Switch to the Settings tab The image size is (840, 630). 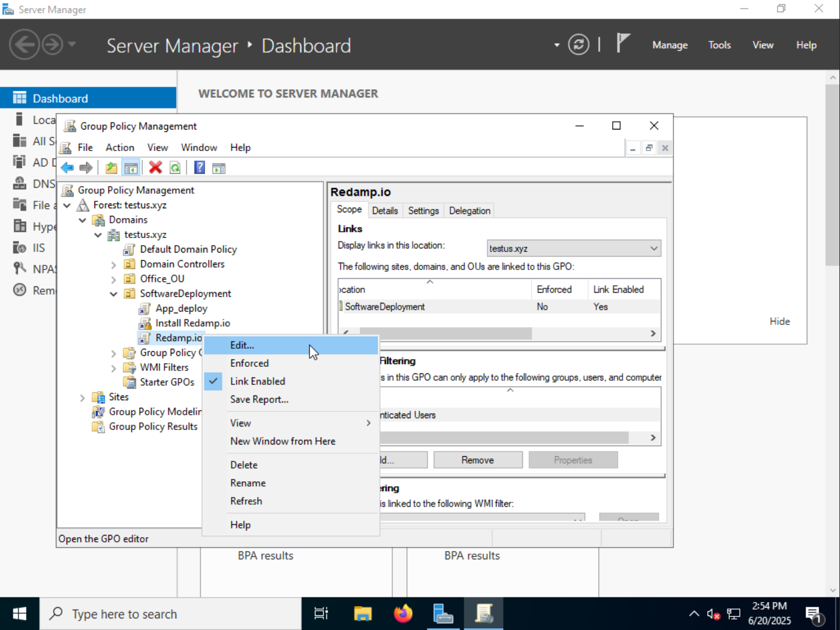(x=423, y=211)
